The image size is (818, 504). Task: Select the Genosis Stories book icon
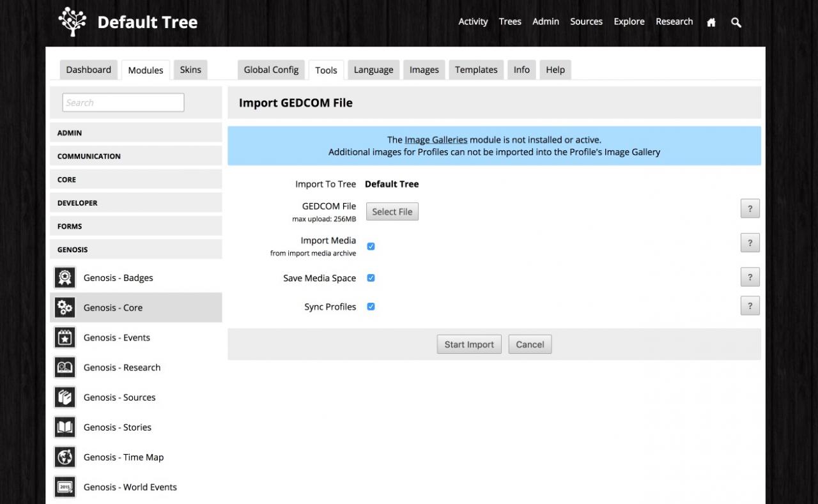[x=65, y=427]
